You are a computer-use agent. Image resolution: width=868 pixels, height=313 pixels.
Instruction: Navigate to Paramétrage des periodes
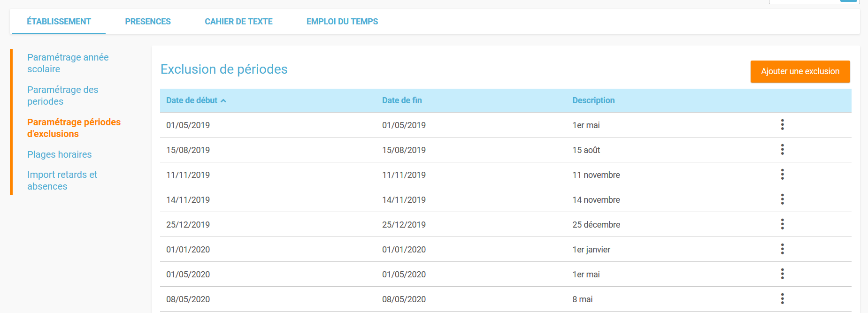tap(62, 95)
